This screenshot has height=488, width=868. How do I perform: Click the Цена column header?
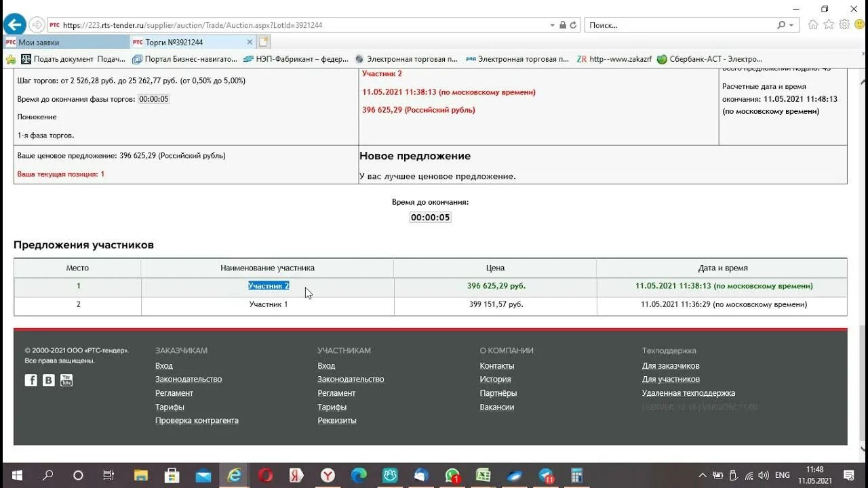(495, 268)
